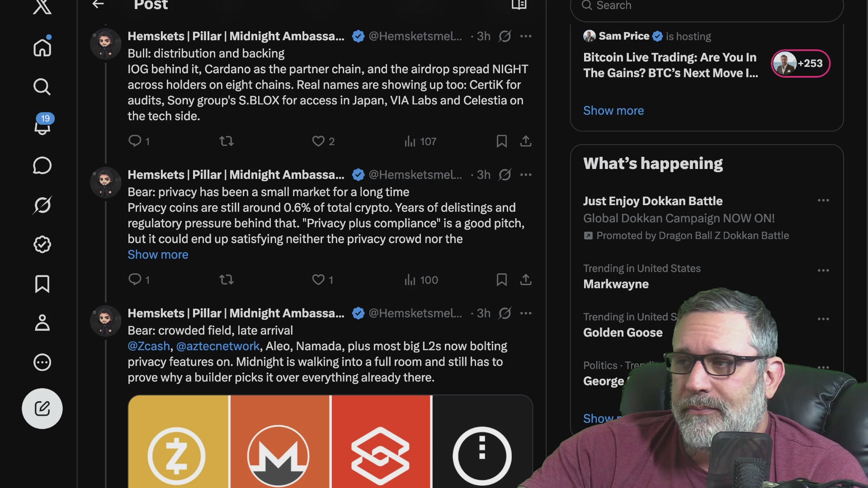Repost the 'Bear: privacy' post
This screenshot has width=868, height=488.
pyautogui.click(x=226, y=280)
